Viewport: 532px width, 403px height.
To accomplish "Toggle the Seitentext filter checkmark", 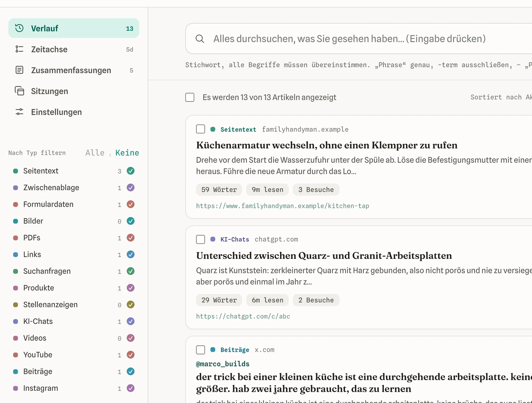I will (130, 171).
